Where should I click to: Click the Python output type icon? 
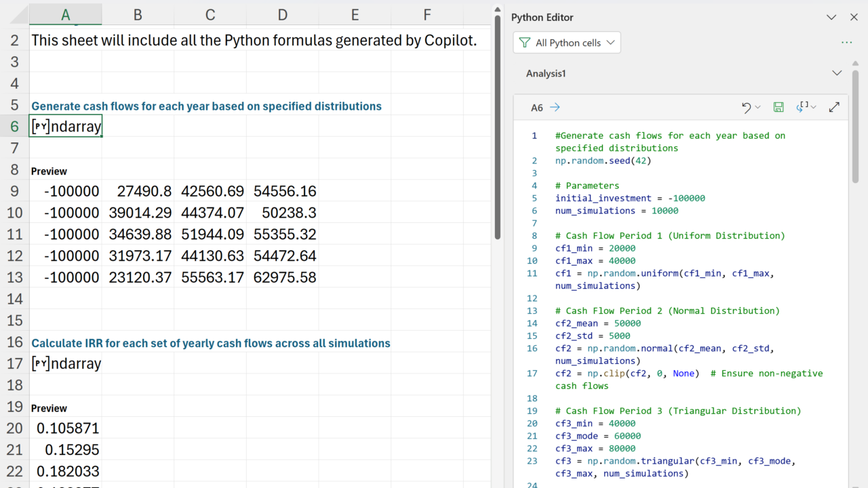click(803, 107)
